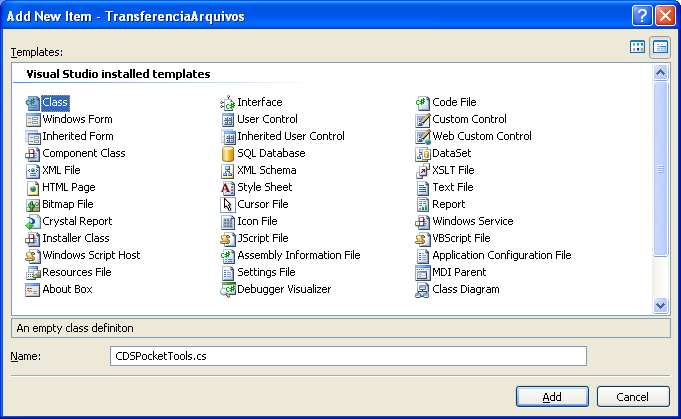Image resolution: width=681 pixels, height=419 pixels.
Task: Select the "Windows Form" label text
Action: (77, 119)
